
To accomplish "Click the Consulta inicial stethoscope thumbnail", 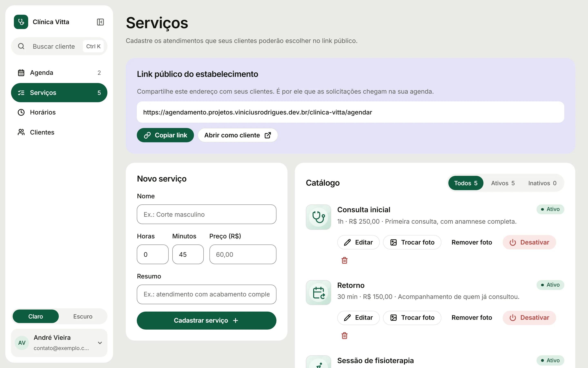I will point(318,217).
